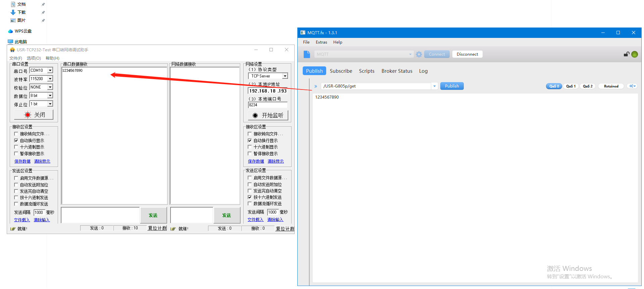This screenshot has height=289, width=644.
Task: Open the TCP Server protocol type dropdown
Action: pyautogui.click(x=285, y=76)
